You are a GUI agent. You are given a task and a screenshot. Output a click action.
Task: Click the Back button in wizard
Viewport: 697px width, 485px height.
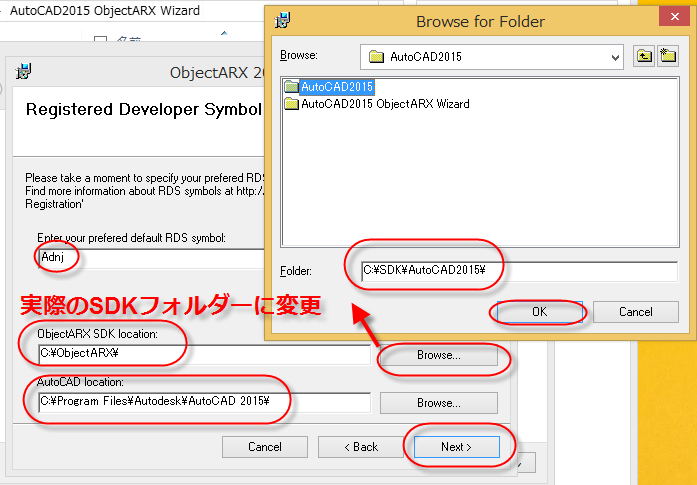coord(361,447)
